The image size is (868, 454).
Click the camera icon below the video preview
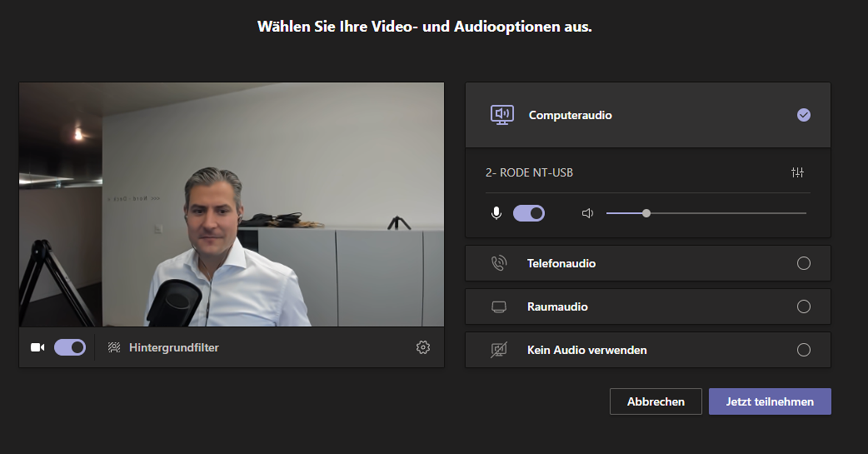[37, 347]
